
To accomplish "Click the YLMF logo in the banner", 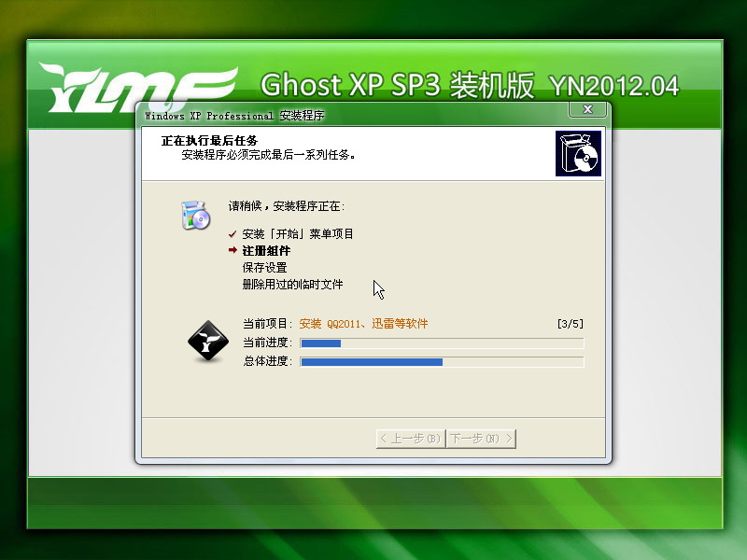I will click(138, 88).
